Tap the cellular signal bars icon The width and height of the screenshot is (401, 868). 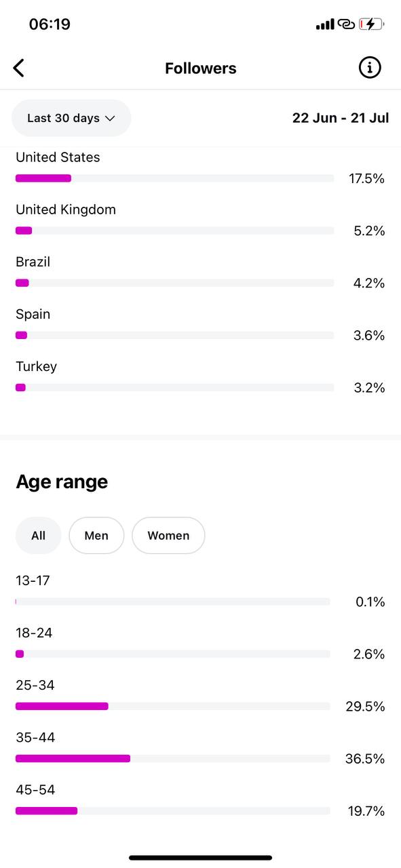pyautogui.click(x=325, y=24)
